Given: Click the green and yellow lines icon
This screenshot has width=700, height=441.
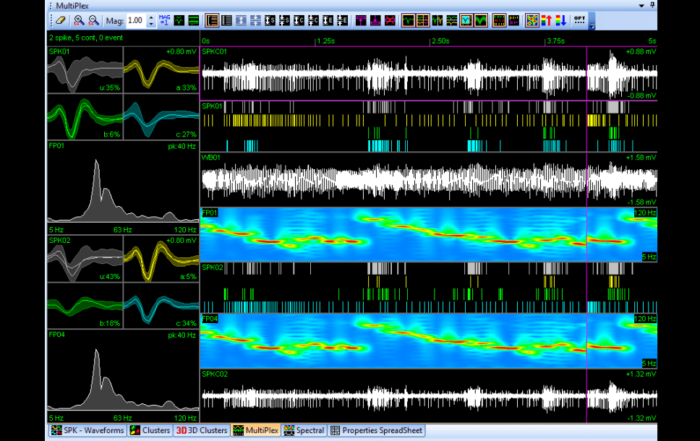Looking at the screenshot, I should [451, 21].
